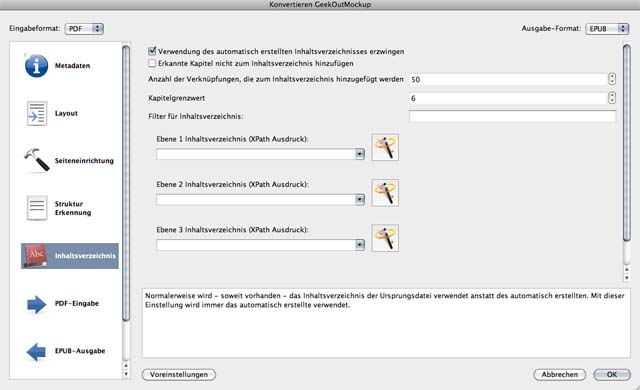Click the sidebar vertical scrollbar

(126, 184)
